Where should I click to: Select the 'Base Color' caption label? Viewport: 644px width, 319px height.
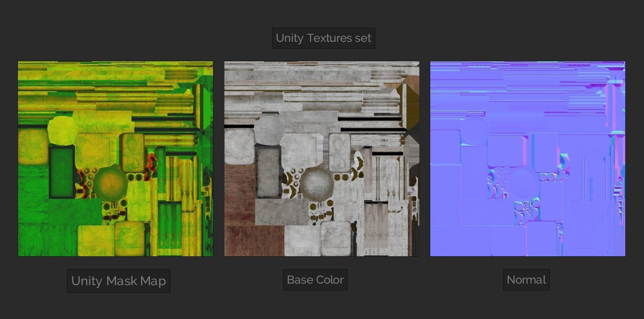tap(315, 280)
